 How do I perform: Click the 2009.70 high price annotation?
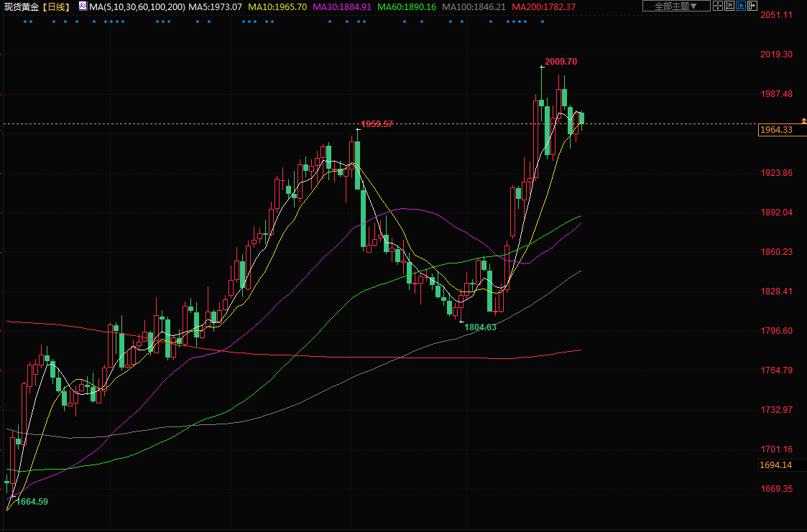pos(561,62)
